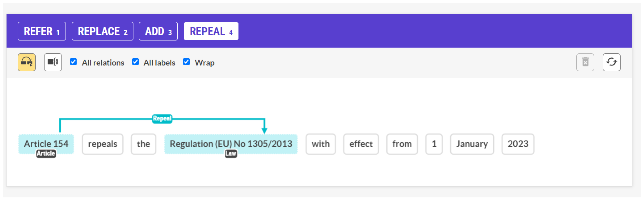The width and height of the screenshot is (644, 201).
Task: Select the "Article 154" highlighted span
Action: [x=46, y=144]
